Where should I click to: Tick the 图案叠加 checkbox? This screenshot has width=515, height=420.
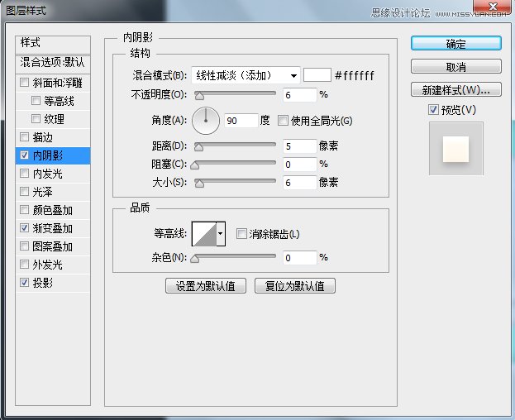(24, 246)
